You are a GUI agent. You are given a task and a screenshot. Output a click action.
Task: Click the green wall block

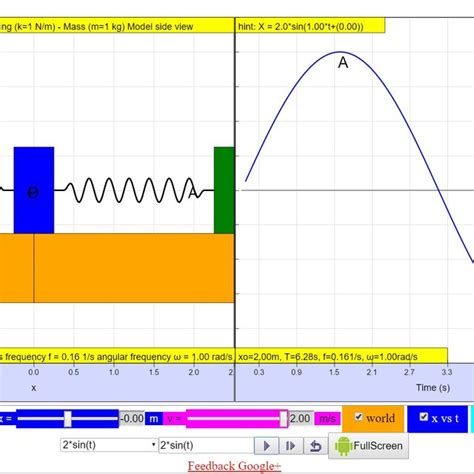coord(224,190)
